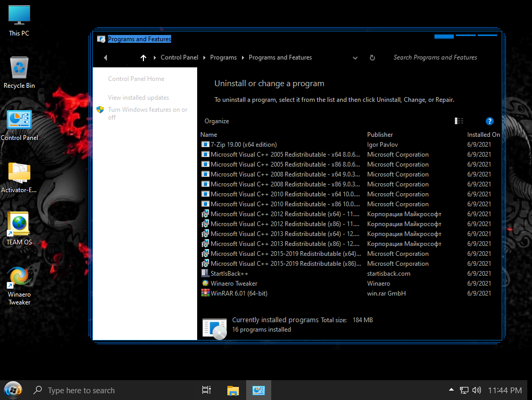Sort list by Publisher column header
The height and width of the screenshot is (400, 532).
point(380,135)
